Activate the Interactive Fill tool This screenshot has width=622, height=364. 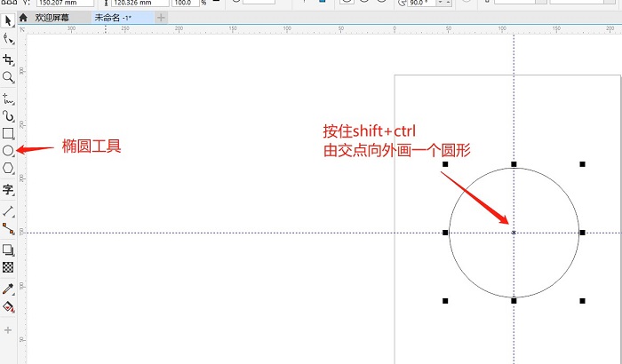pyautogui.click(x=8, y=306)
